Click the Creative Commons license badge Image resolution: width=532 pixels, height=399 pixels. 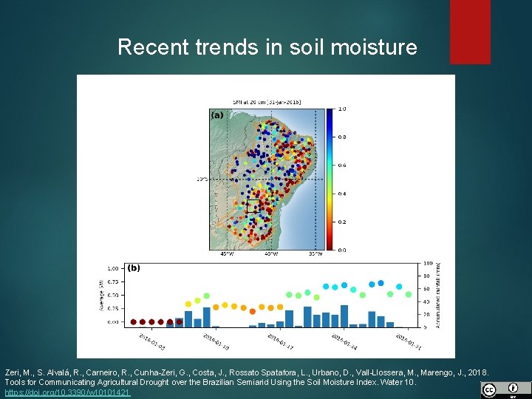click(x=506, y=390)
